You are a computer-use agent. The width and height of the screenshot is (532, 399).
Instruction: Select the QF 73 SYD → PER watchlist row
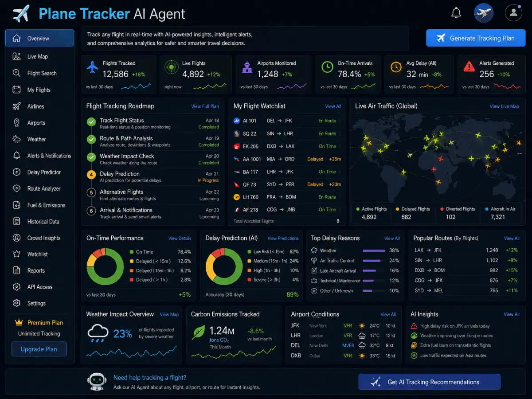(x=286, y=184)
